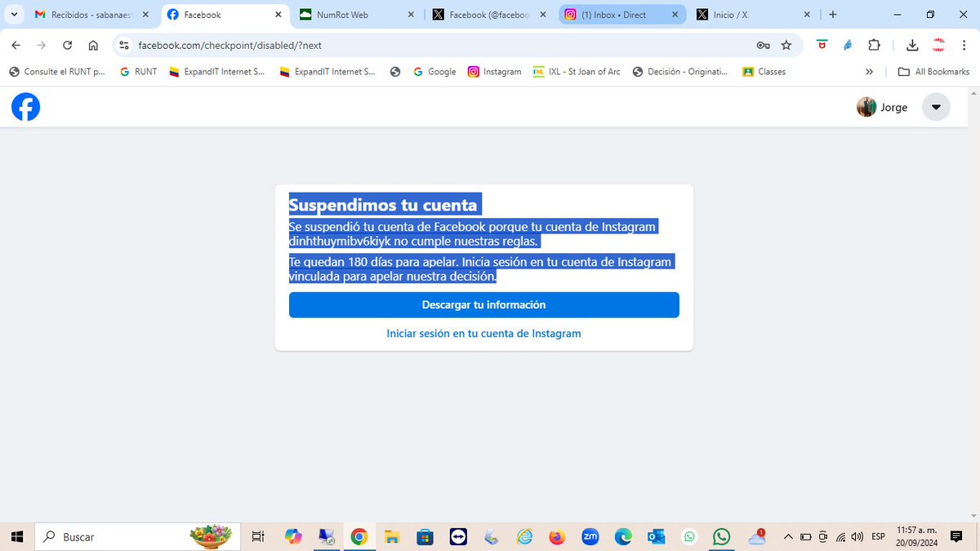Go to the browser home page
980x551 pixels.
coord(93,46)
